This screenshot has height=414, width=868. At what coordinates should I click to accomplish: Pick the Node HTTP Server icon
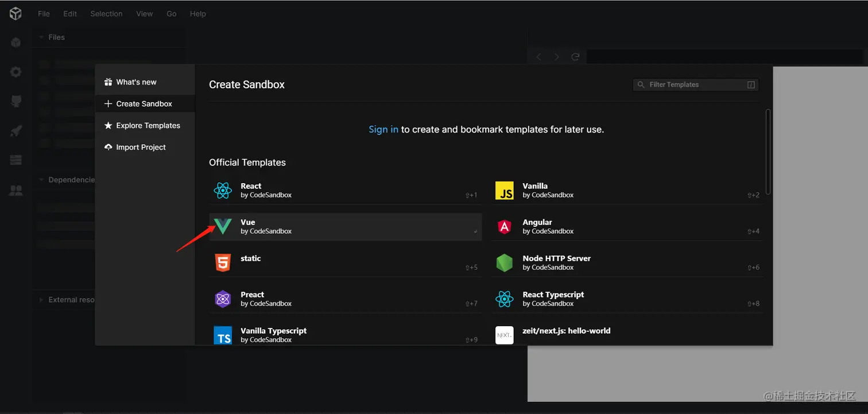pos(504,262)
